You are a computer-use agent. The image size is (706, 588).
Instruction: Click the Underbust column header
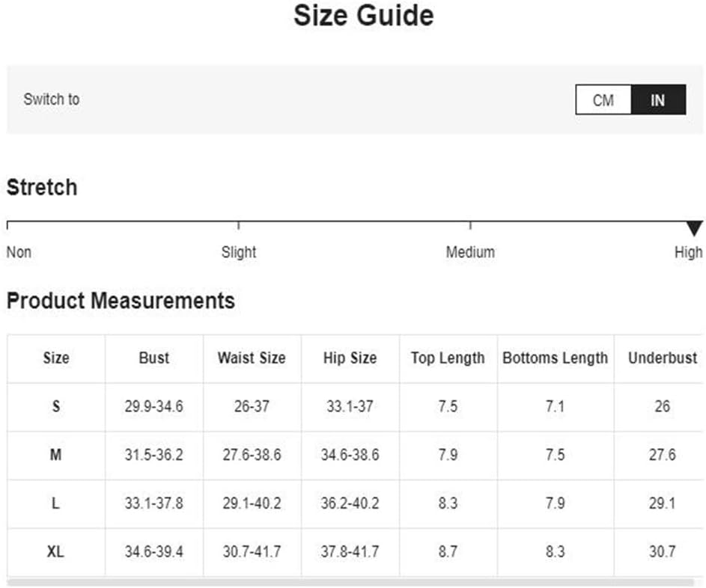pos(663,358)
